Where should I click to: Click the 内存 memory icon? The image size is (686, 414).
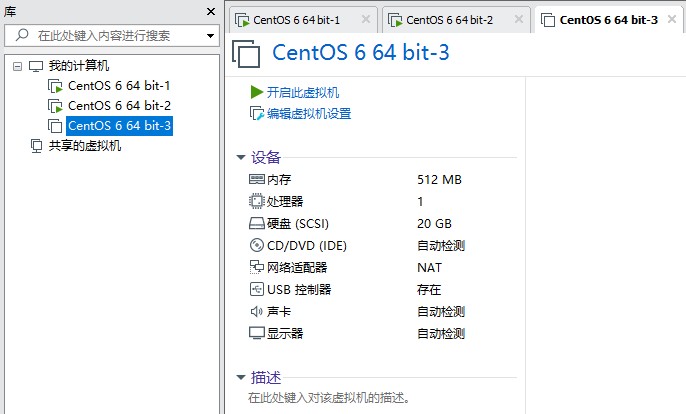coord(257,179)
